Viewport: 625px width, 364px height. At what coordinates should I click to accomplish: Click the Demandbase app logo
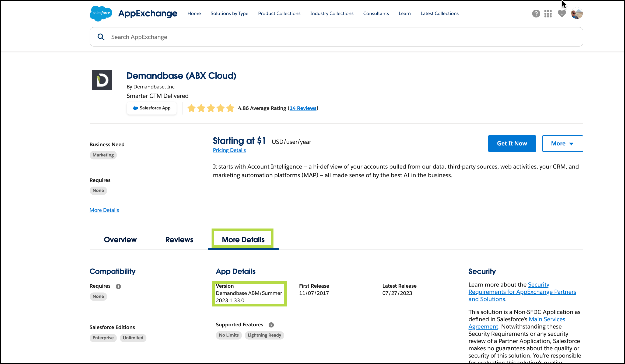point(102,80)
